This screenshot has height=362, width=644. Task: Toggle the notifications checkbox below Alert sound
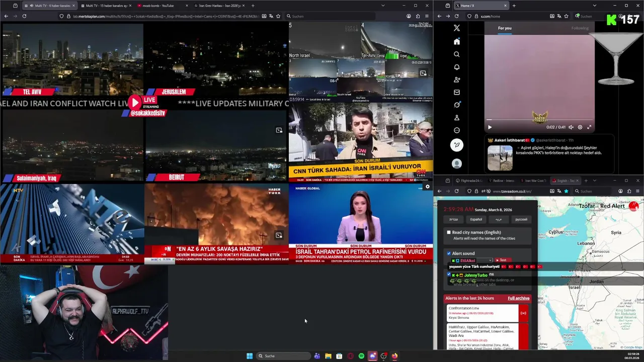coord(449,275)
